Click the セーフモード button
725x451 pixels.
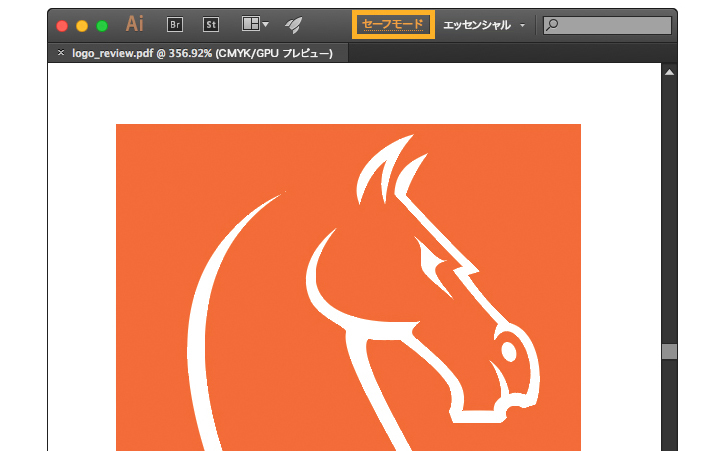click(393, 24)
